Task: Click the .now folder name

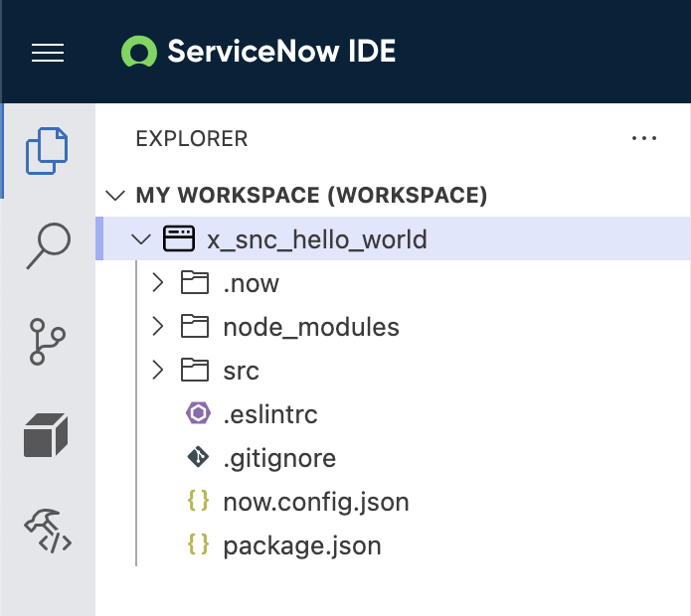Action: click(x=252, y=283)
